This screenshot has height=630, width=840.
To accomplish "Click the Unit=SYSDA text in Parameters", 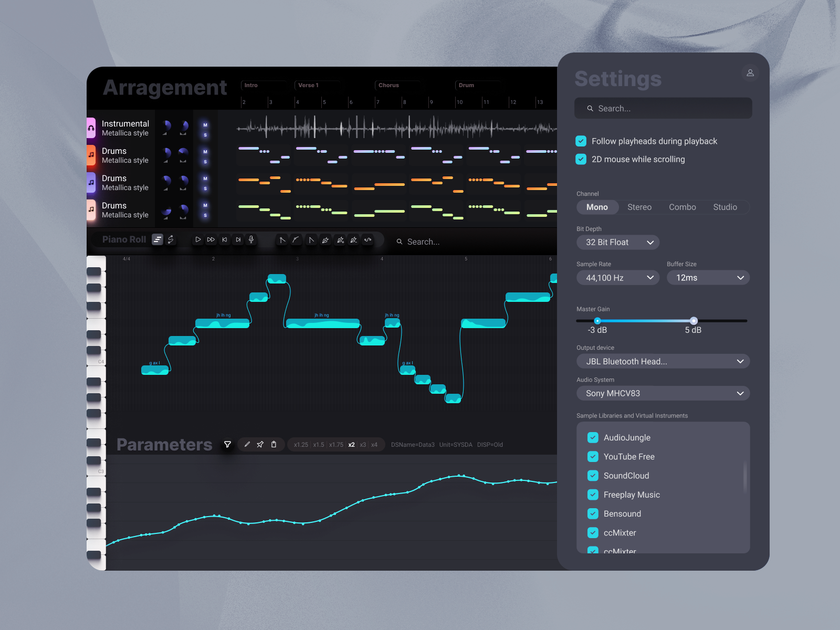I will click(456, 445).
